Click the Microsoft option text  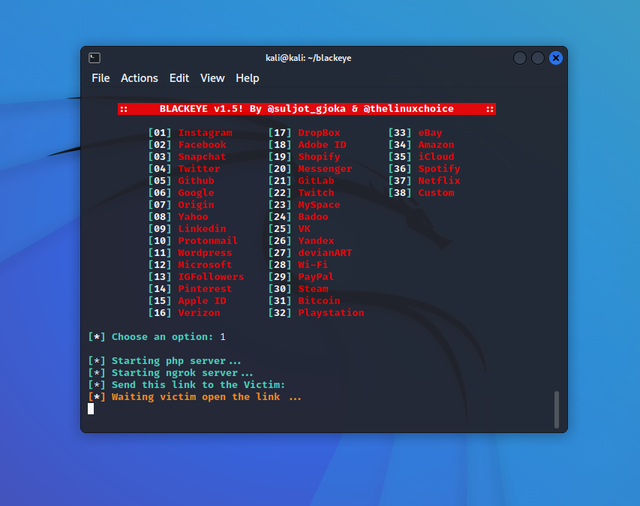click(205, 264)
